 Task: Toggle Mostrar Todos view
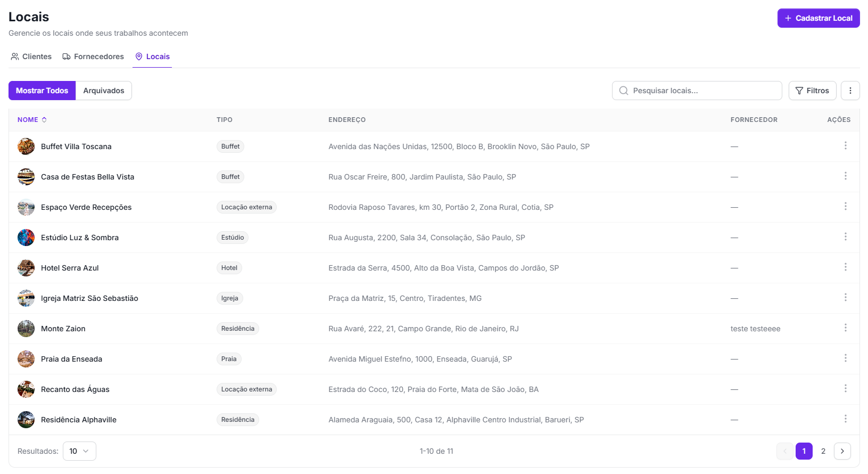(42, 91)
